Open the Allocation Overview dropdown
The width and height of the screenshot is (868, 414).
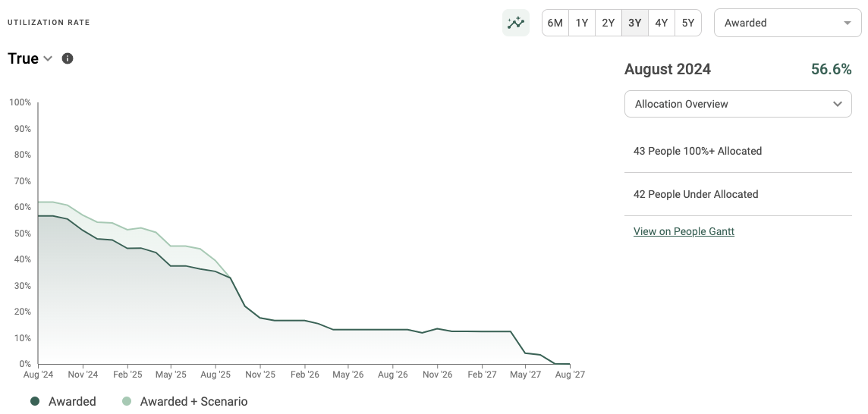pos(737,104)
